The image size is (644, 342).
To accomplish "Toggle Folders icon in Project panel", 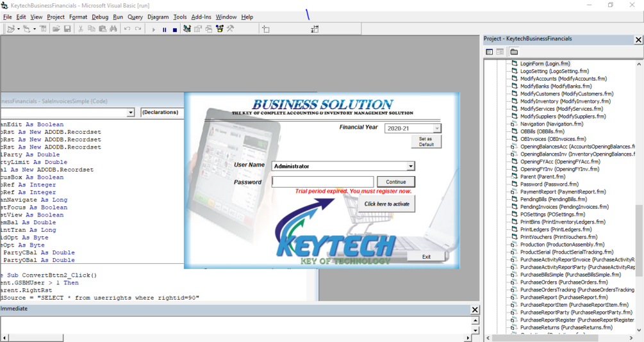I will pyautogui.click(x=514, y=52).
